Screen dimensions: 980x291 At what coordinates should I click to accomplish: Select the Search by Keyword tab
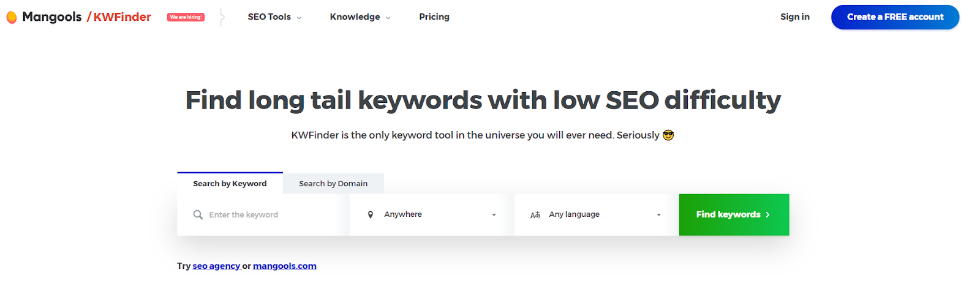click(x=230, y=183)
